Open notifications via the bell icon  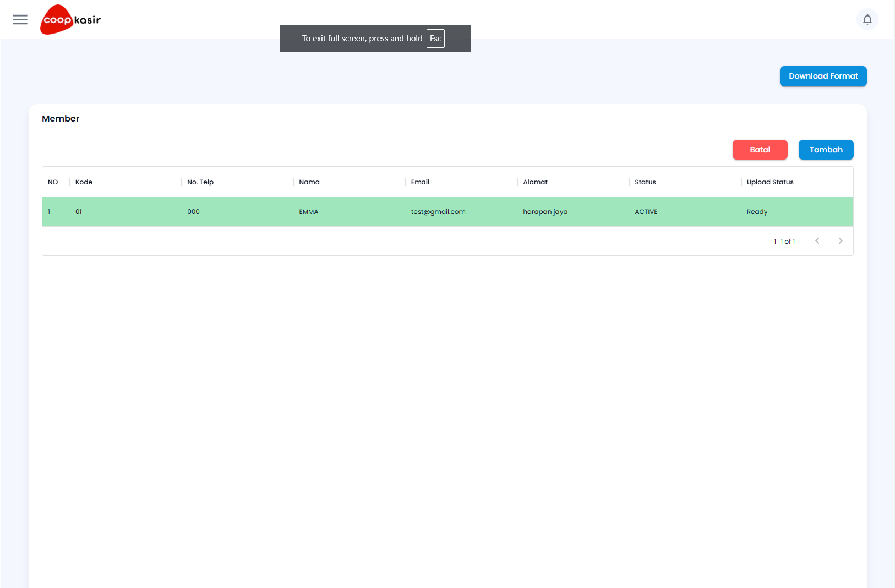pyautogui.click(x=867, y=19)
